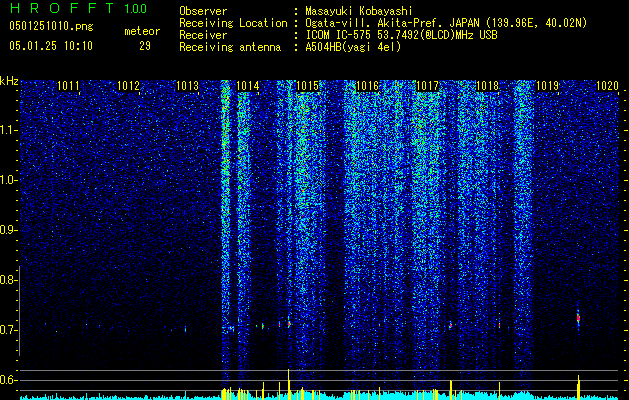Screen dimensions: 629x400
Task: Click the 0.7 frequency axis label
Action: [x=8, y=330]
